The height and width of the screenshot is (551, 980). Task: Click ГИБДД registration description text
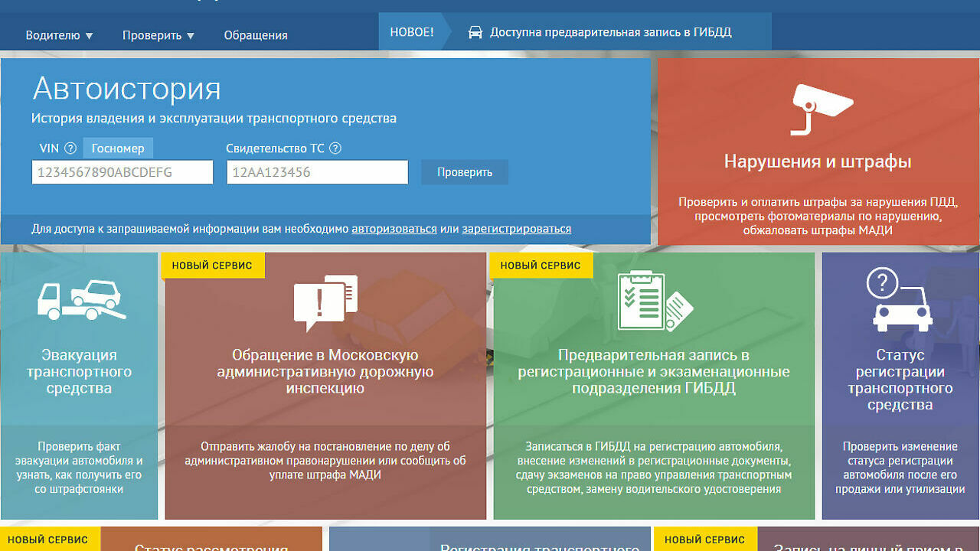(654, 468)
